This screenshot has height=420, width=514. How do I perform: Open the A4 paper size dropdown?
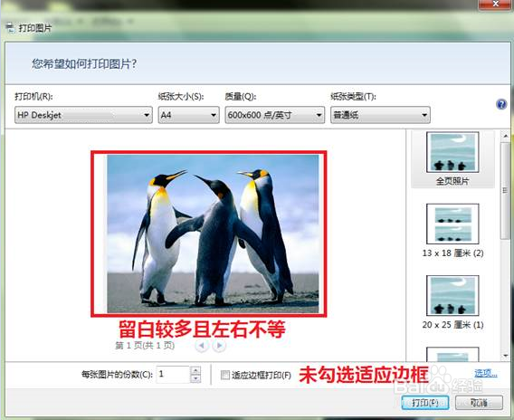tap(188, 115)
